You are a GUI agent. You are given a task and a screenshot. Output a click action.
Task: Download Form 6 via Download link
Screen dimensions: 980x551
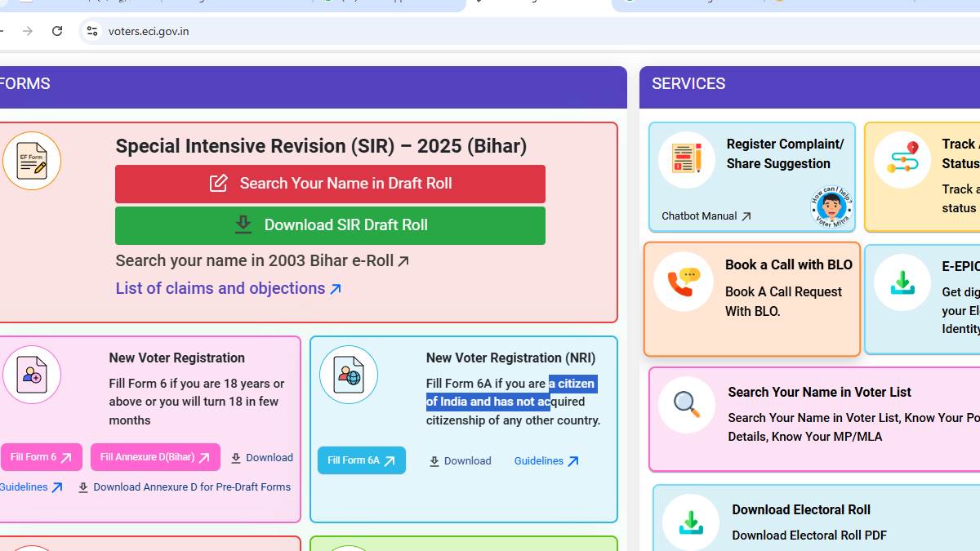click(x=261, y=458)
